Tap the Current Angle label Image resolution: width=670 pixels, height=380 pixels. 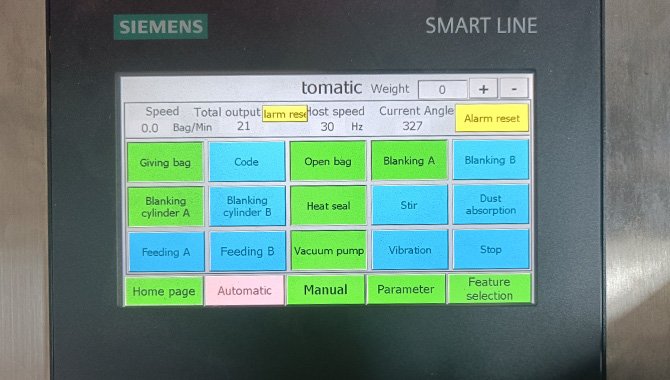416,111
